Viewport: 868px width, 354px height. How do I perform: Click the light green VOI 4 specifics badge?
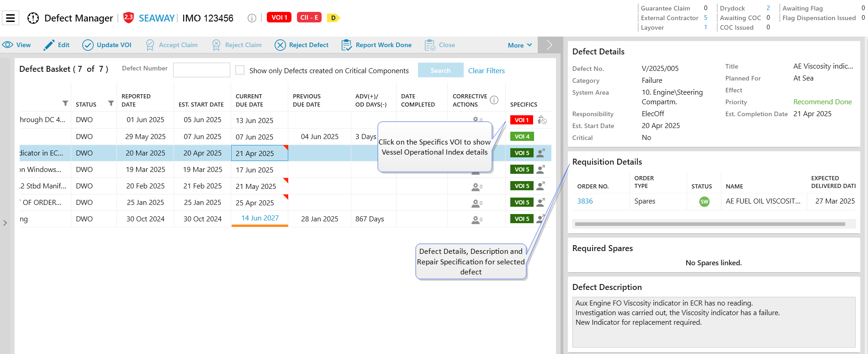(522, 136)
